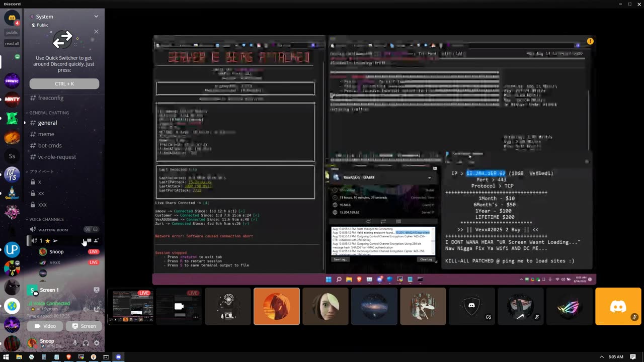Open the Ss server icon
The height and width of the screenshot is (362, 644).
pyautogui.click(x=12, y=156)
